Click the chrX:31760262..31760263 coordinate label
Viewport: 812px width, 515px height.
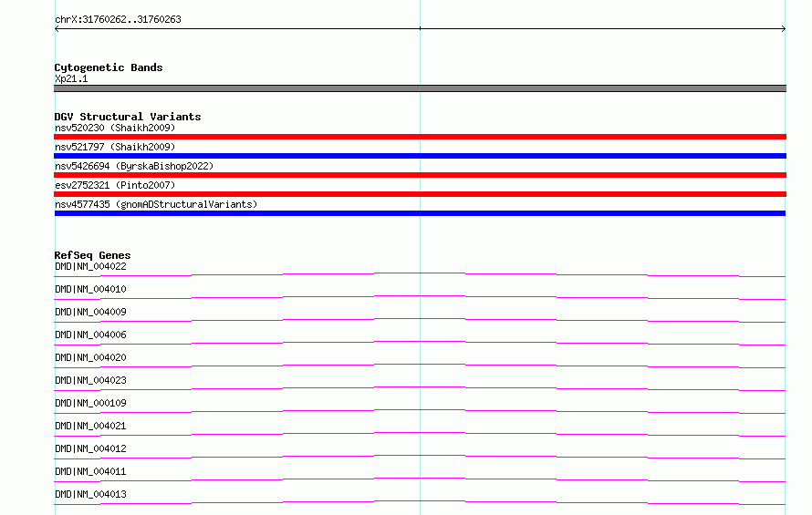click(x=118, y=20)
